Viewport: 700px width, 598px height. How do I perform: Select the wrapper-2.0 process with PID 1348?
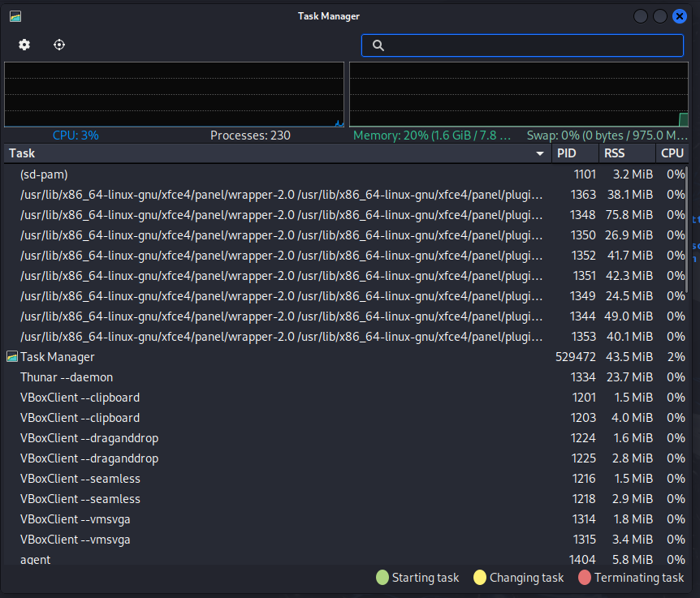tap(280, 215)
